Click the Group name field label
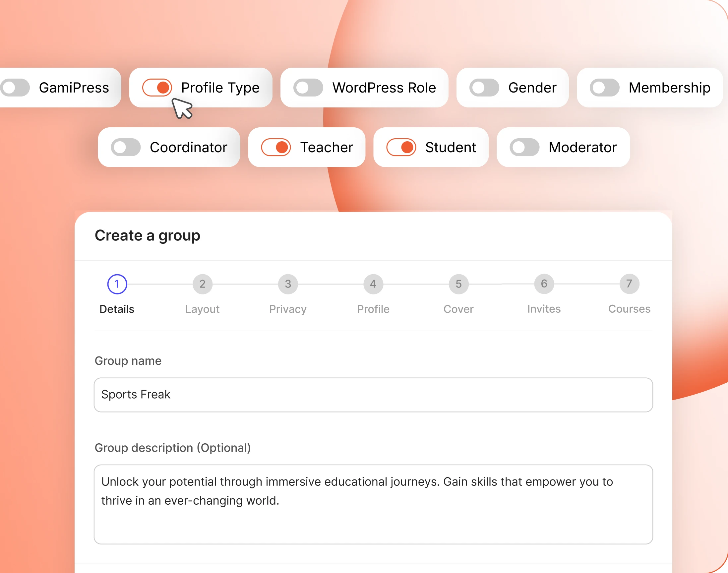728x573 pixels. coord(128,361)
